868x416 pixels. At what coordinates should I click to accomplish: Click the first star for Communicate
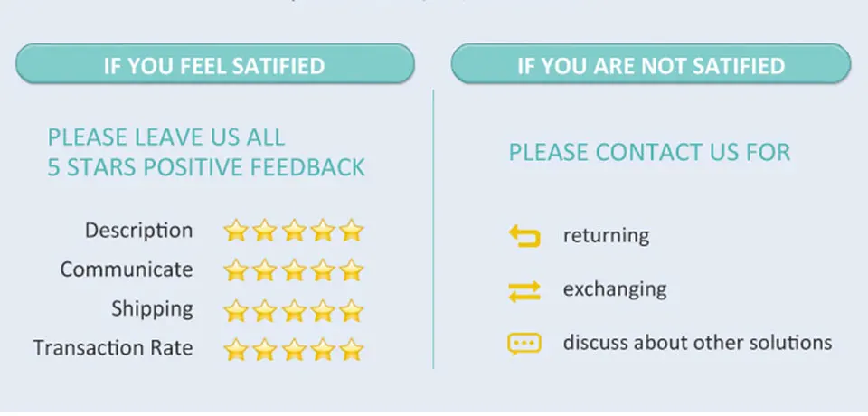(236, 269)
